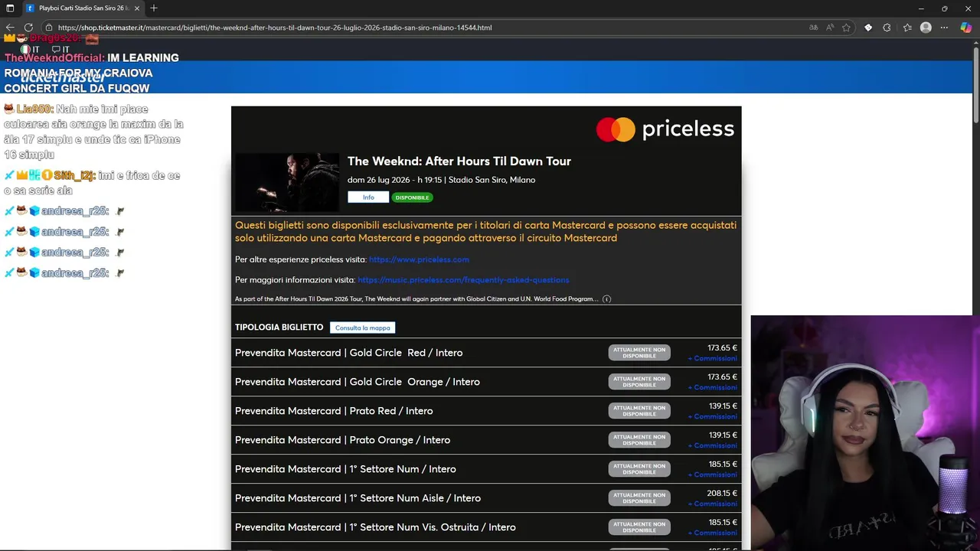
Task: Click The Weeknd event thumbnail image
Action: [287, 182]
